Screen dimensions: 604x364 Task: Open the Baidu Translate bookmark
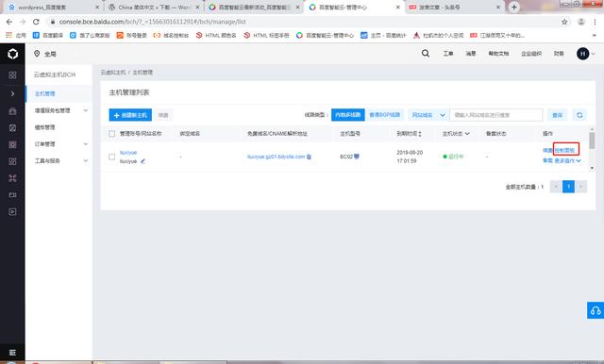tap(48, 36)
